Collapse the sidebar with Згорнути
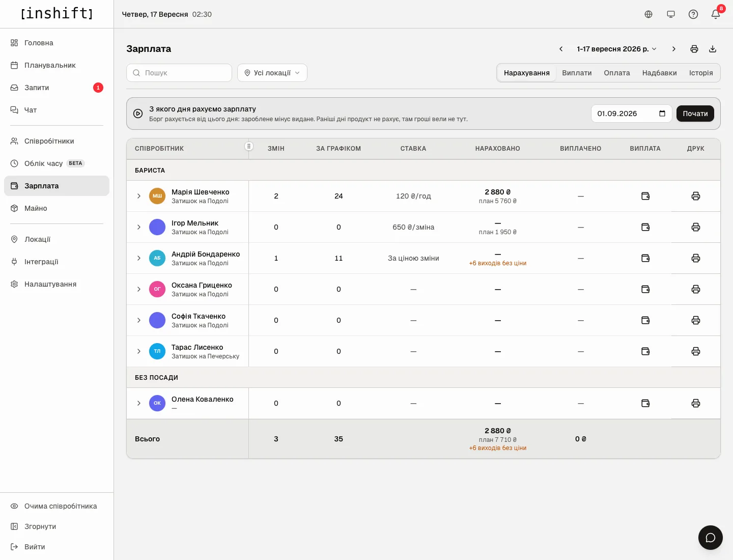Viewport: 733px width, 560px height. pos(57,526)
